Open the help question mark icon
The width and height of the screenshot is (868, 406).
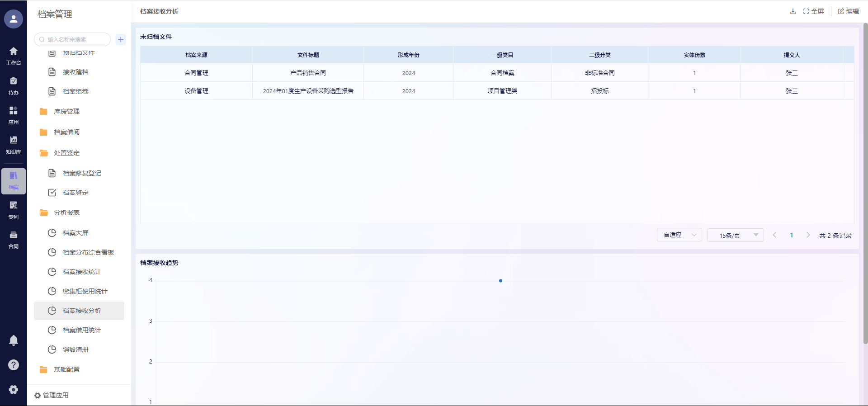pyautogui.click(x=14, y=365)
